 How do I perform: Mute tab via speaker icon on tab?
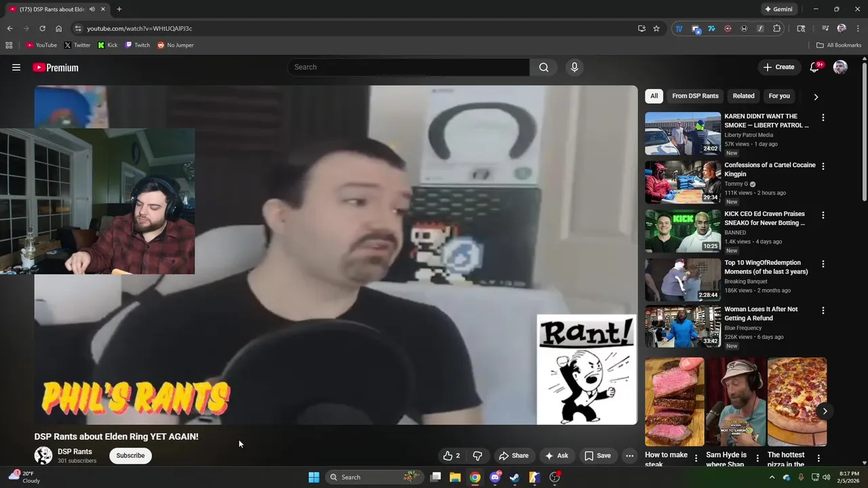pos(92,9)
